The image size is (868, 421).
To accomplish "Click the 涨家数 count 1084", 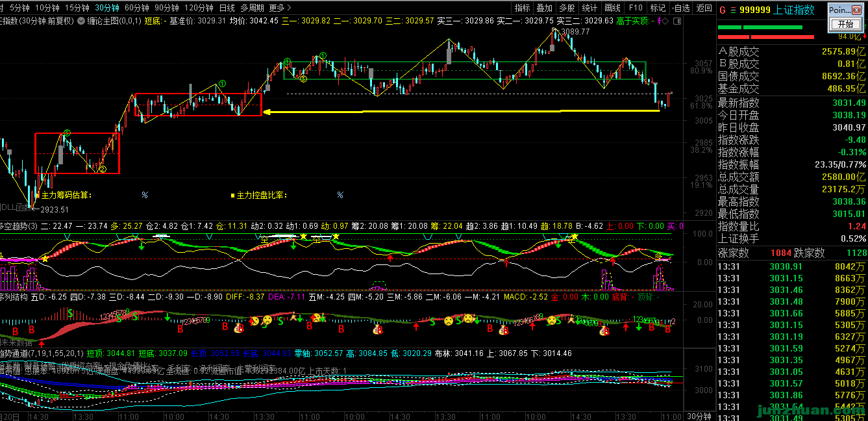I will [782, 252].
